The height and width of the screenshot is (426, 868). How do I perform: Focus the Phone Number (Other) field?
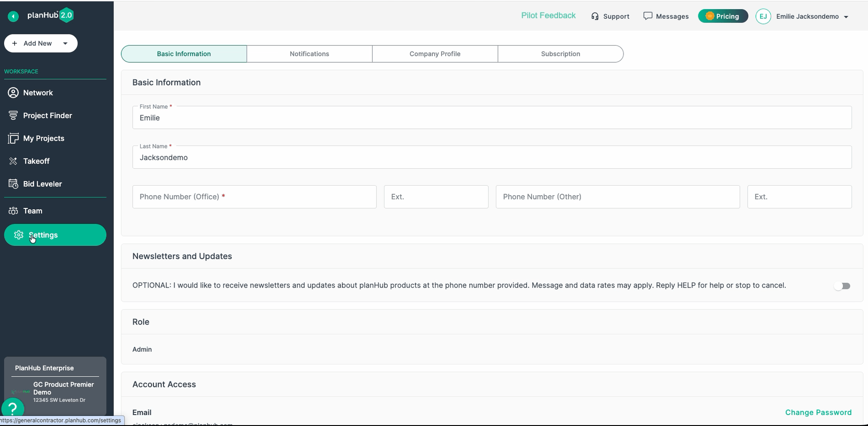tap(618, 197)
